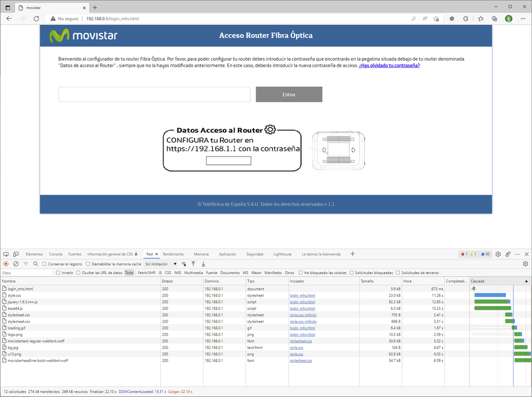
Task: Switch to the Consola tab
Action: tap(55, 254)
